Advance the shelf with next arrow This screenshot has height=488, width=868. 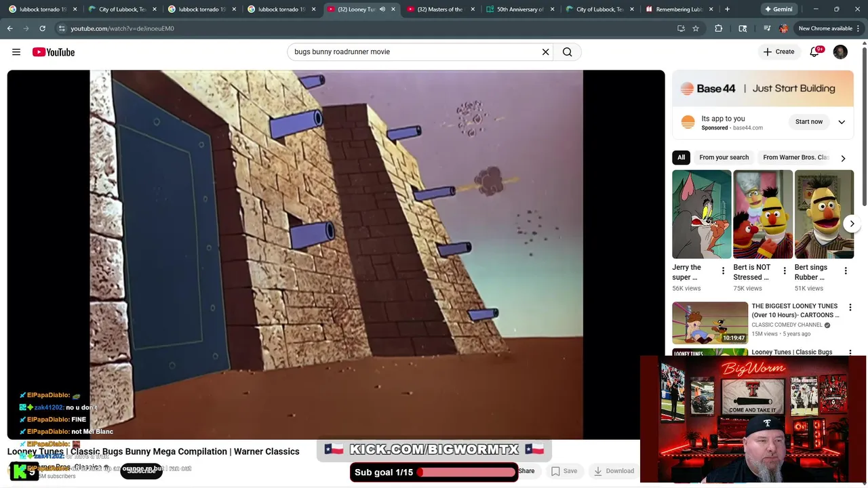pos(852,224)
